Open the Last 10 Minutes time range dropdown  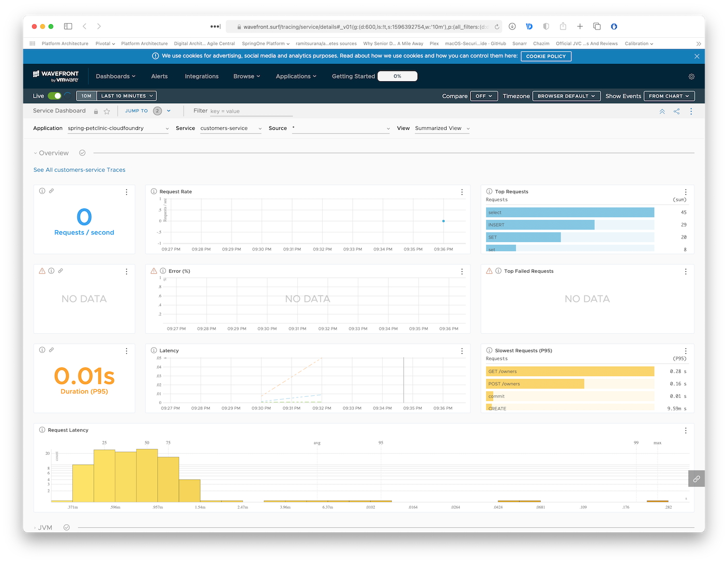127,96
